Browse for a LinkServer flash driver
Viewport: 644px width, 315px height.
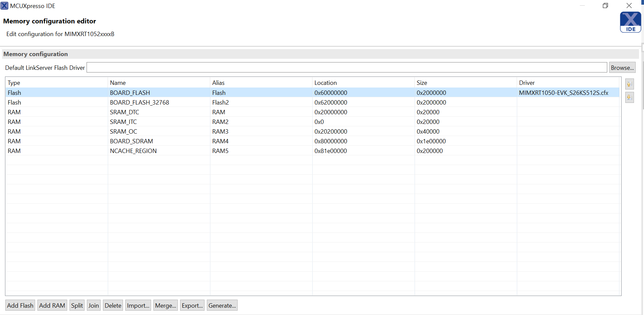[622, 67]
